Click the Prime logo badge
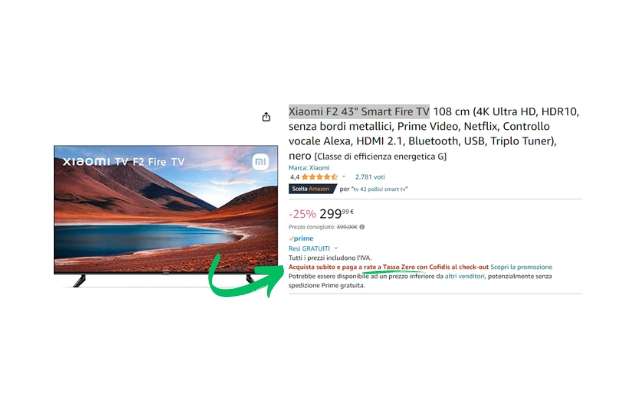640x400 pixels. [301, 238]
